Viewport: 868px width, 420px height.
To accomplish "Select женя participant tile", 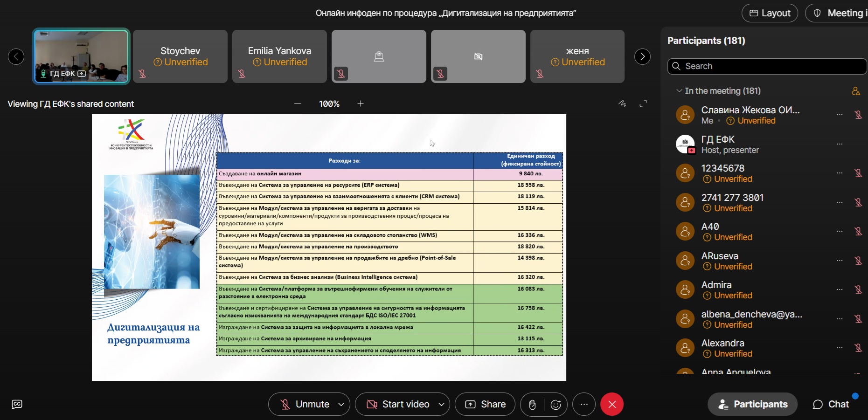I will tap(577, 56).
